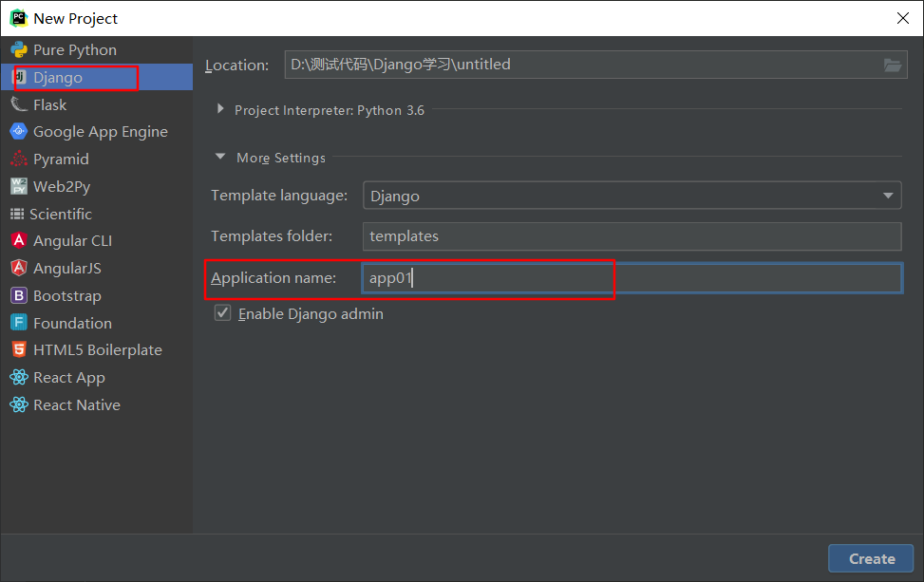Close the New Project dialog
This screenshot has width=924, height=582.
click(x=903, y=18)
